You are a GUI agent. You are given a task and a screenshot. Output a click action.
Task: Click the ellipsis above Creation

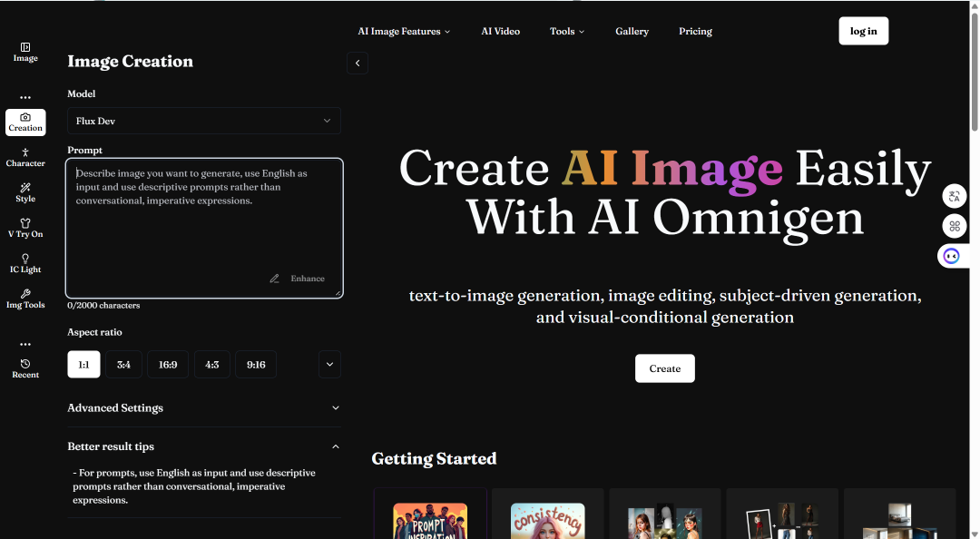pyautogui.click(x=25, y=97)
